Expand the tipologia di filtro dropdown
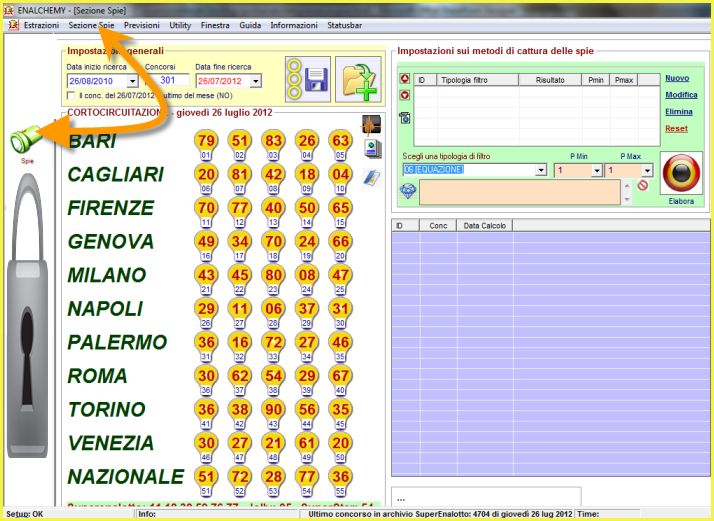The width and height of the screenshot is (714, 521). (x=541, y=170)
